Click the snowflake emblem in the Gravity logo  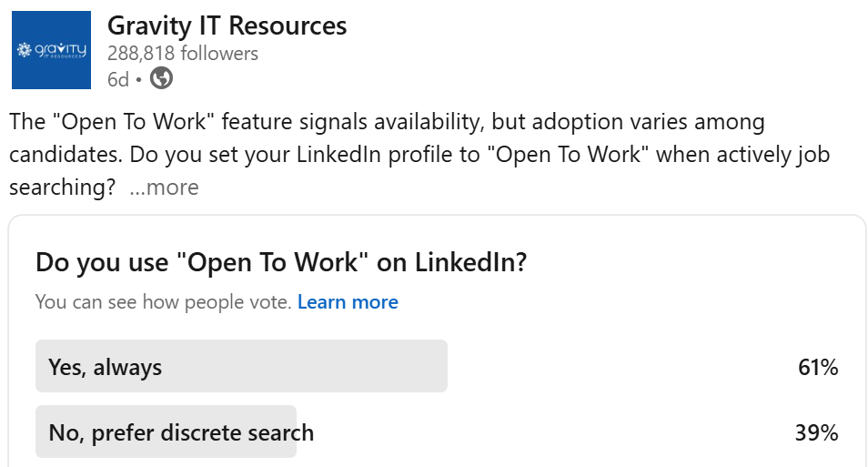[26, 48]
